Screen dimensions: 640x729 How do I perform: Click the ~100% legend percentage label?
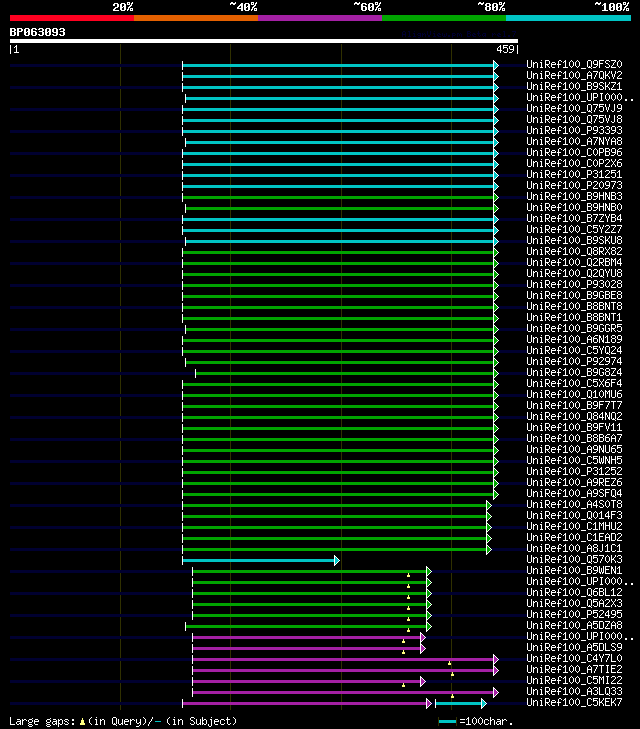pyautogui.click(x=612, y=7)
